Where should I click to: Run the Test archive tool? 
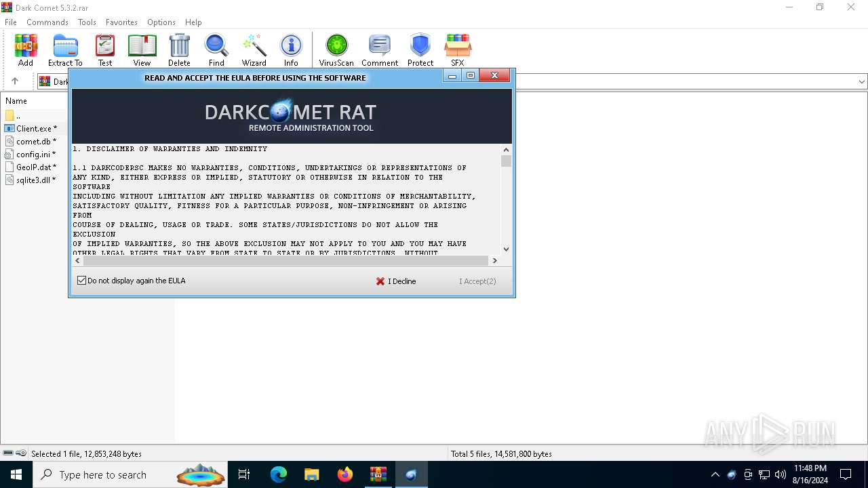(x=105, y=50)
